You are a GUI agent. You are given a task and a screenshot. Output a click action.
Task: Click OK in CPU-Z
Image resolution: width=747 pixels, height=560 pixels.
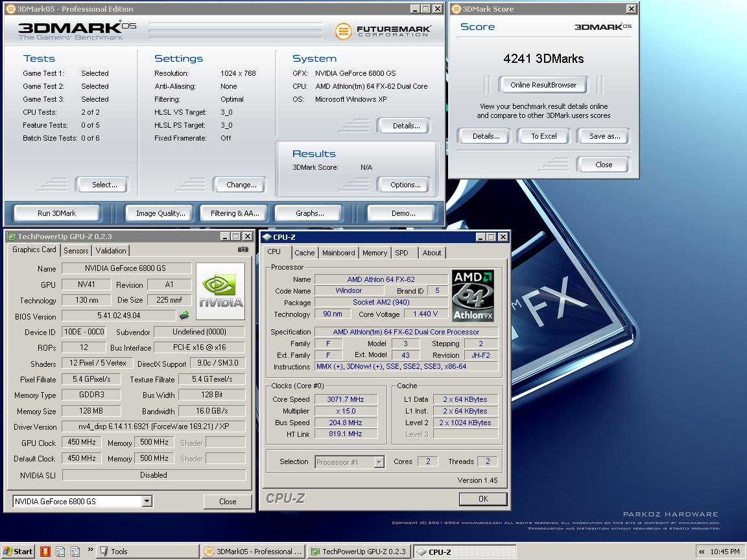point(483,498)
